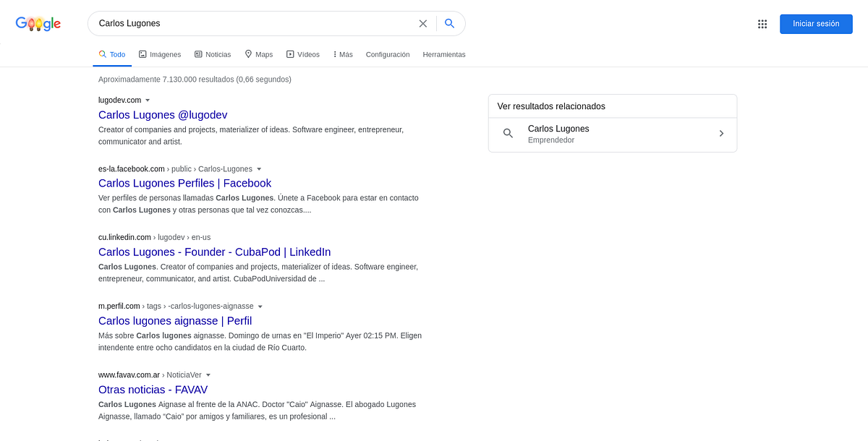Select the Todo tab
Screen dimensions: 868x441
[x=112, y=54]
